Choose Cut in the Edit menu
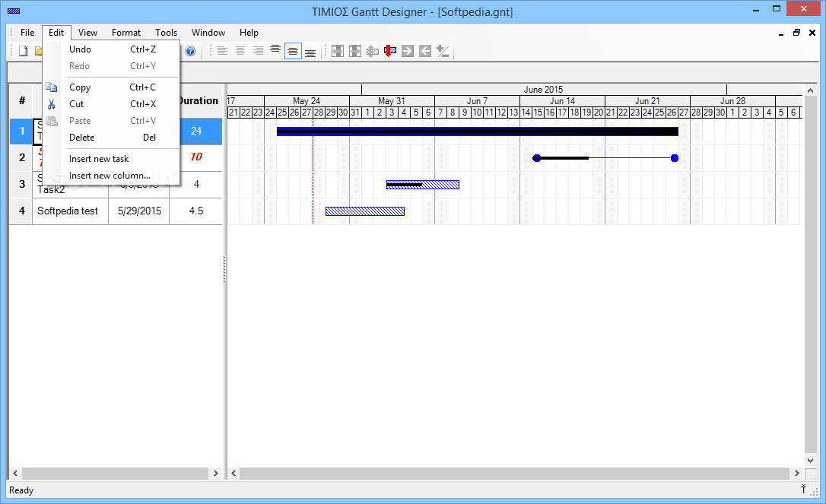This screenshot has width=826, height=504. click(x=111, y=104)
